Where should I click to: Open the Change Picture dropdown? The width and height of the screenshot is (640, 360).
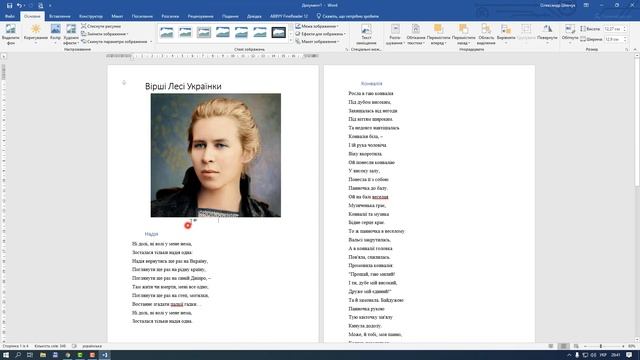coord(104,34)
